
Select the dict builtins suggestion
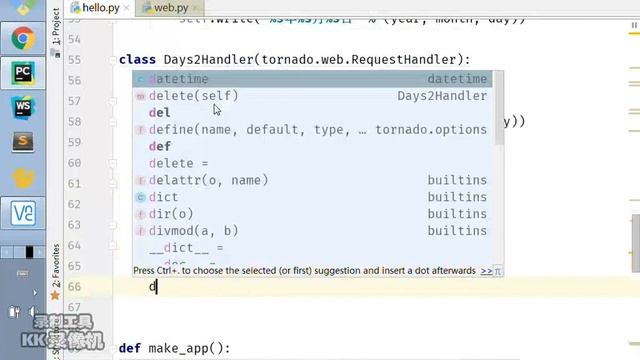(312, 197)
